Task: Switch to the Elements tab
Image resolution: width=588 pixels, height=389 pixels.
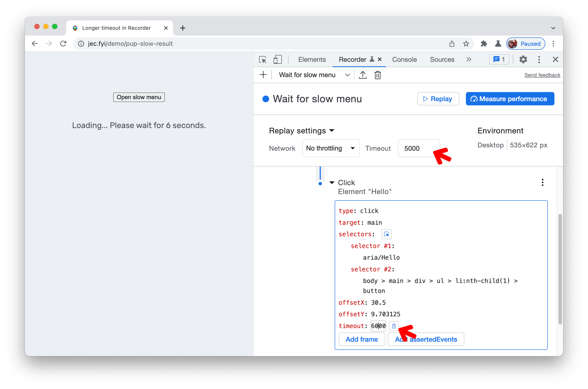Action: [312, 60]
